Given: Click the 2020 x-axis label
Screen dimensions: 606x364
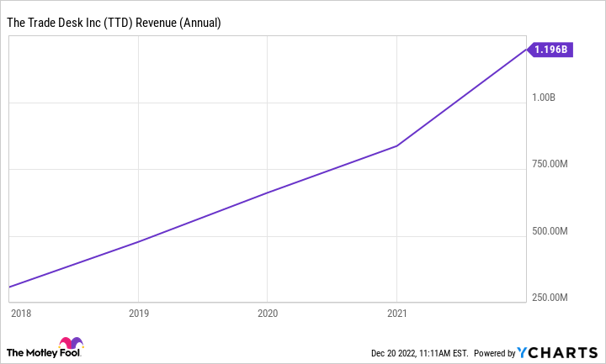Looking at the screenshot, I should click(x=268, y=313).
